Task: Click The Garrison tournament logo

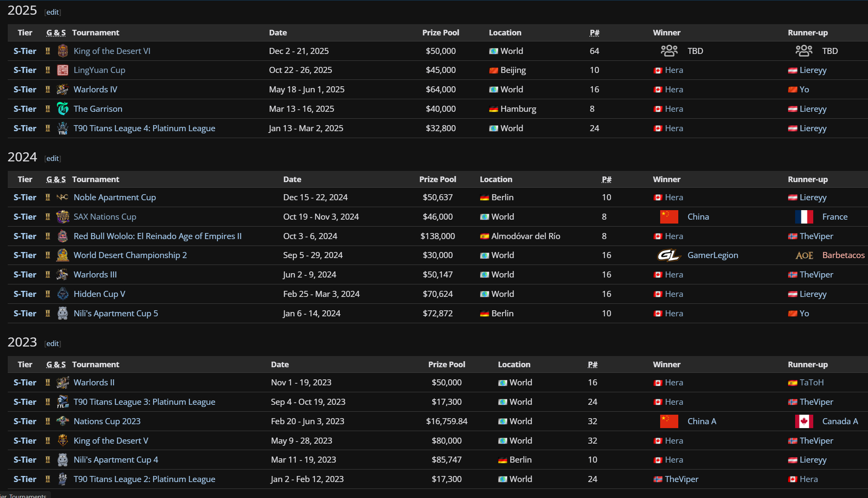Action: pyautogui.click(x=63, y=109)
